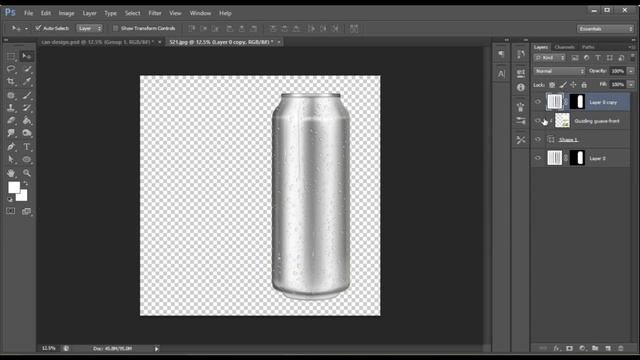Select the Dodge tool

27,133
